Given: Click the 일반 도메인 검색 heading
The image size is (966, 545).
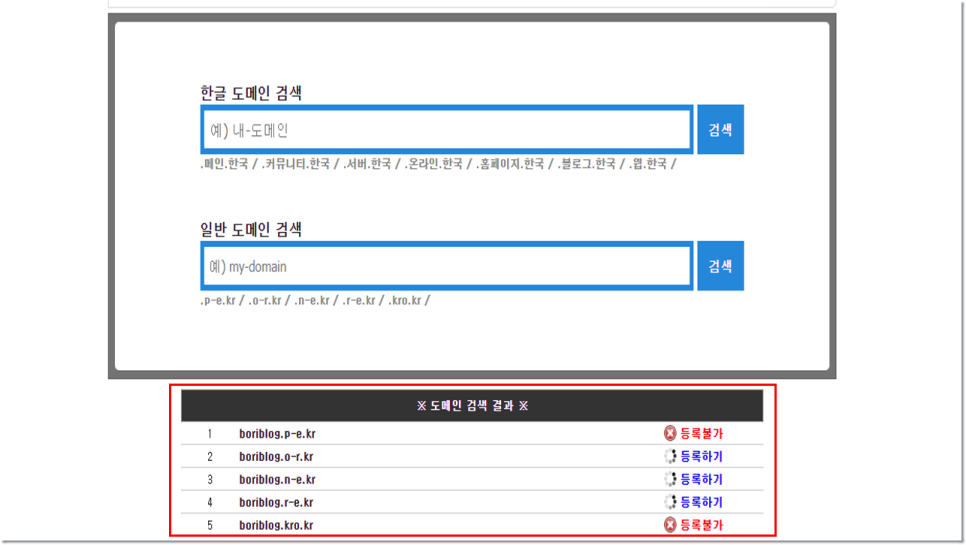Looking at the screenshot, I should pos(251,230).
